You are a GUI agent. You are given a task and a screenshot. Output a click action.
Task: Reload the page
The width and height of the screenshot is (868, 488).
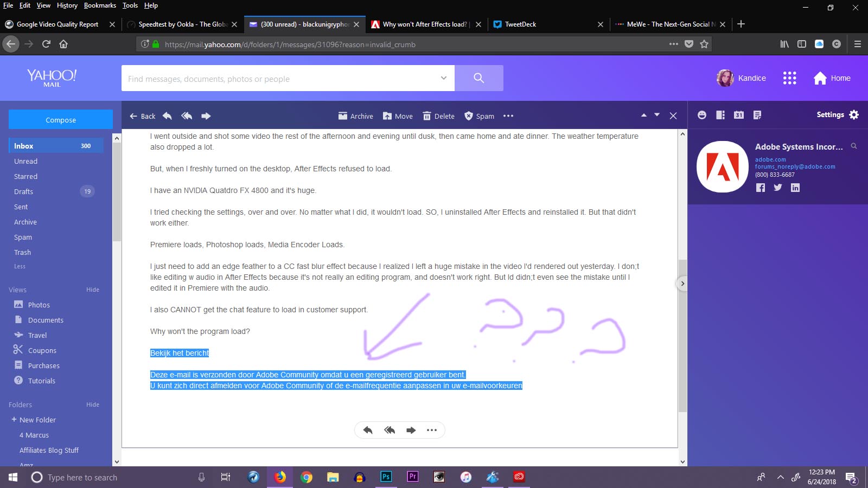46,44
